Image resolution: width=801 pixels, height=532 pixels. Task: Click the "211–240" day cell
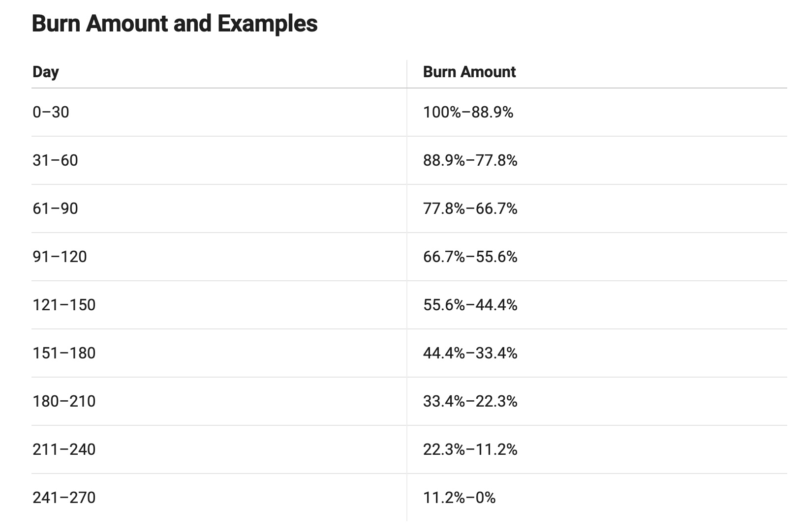click(64, 449)
